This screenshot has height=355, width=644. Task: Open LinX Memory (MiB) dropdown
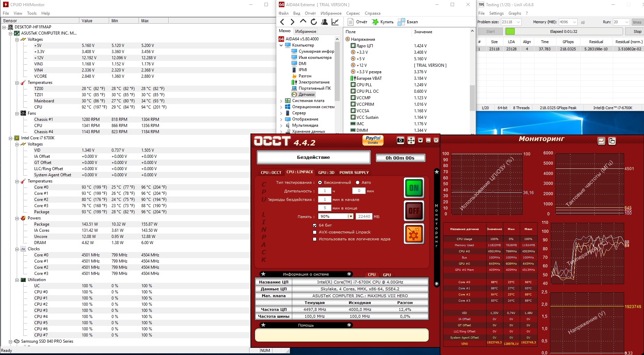(x=574, y=22)
